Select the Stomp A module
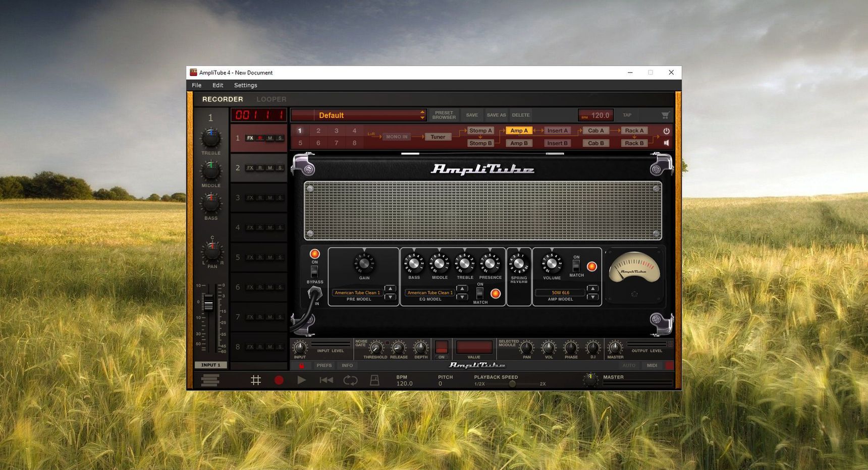The image size is (868, 470). [x=480, y=131]
